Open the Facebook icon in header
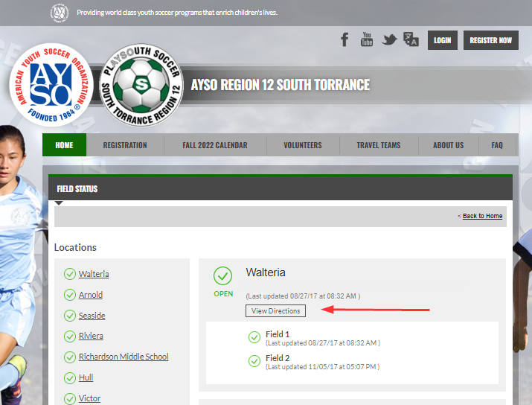Image resolution: width=532 pixels, height=405 pixels. 344,39
